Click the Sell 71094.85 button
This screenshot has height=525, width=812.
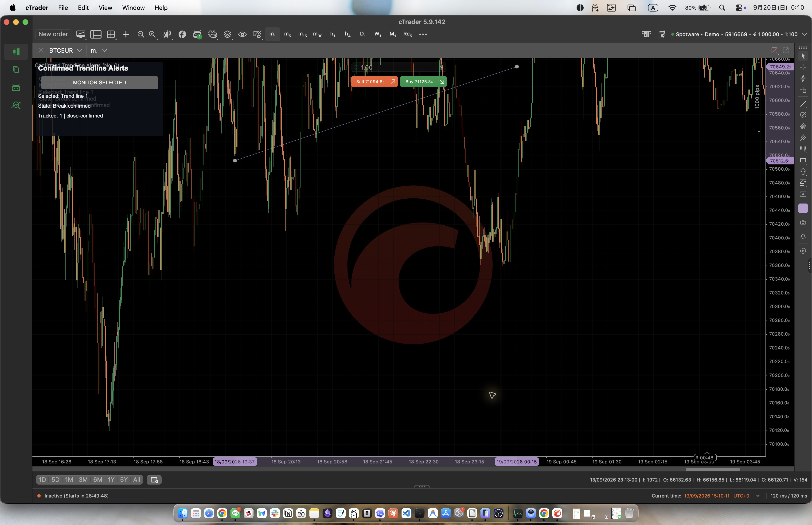click(374, 82)
